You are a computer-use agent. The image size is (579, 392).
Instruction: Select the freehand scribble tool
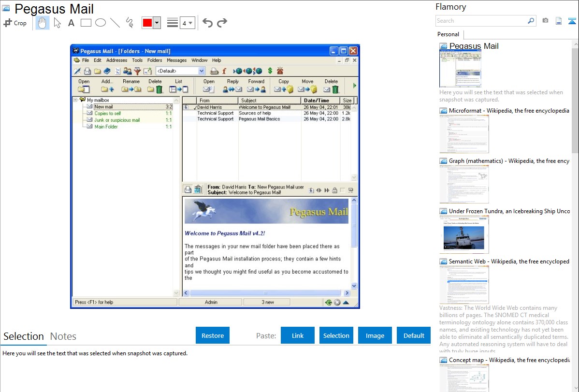tap(130, 23)
